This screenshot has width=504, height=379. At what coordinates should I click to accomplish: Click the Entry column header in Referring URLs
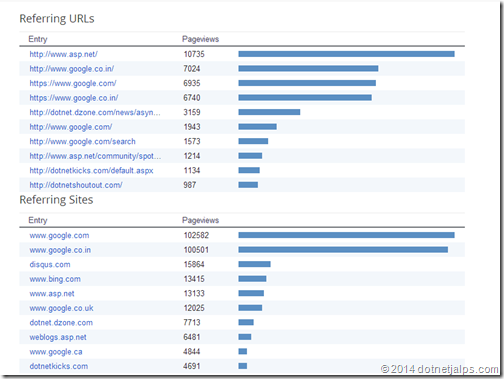(38, 39)
